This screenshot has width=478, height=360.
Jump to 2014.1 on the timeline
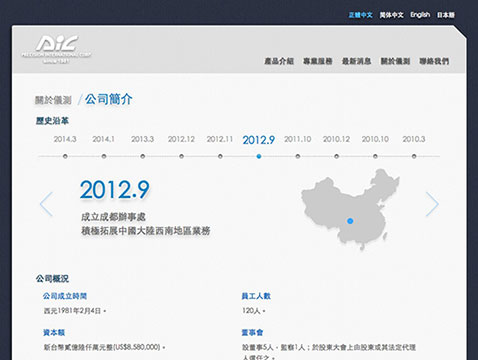(104, 139)
